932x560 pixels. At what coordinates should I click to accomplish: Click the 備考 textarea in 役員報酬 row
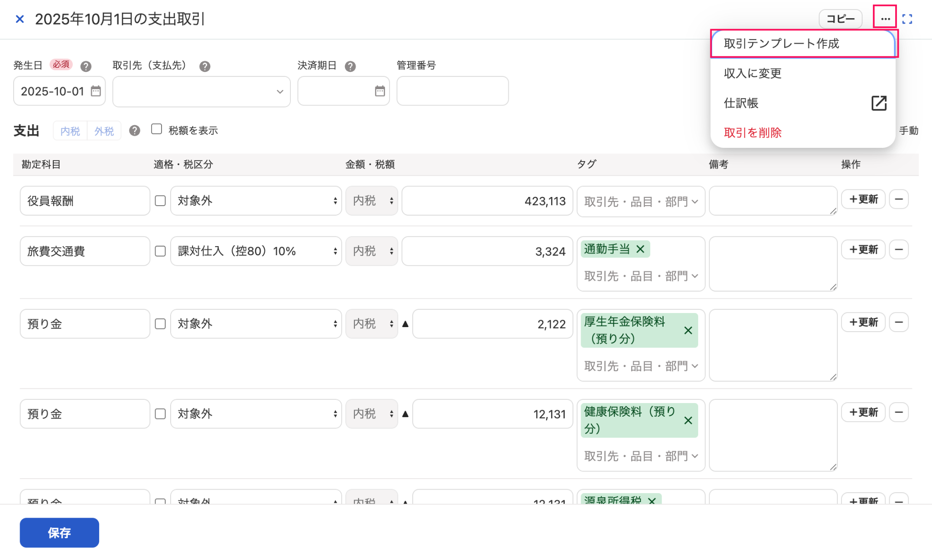coord(773,201)
